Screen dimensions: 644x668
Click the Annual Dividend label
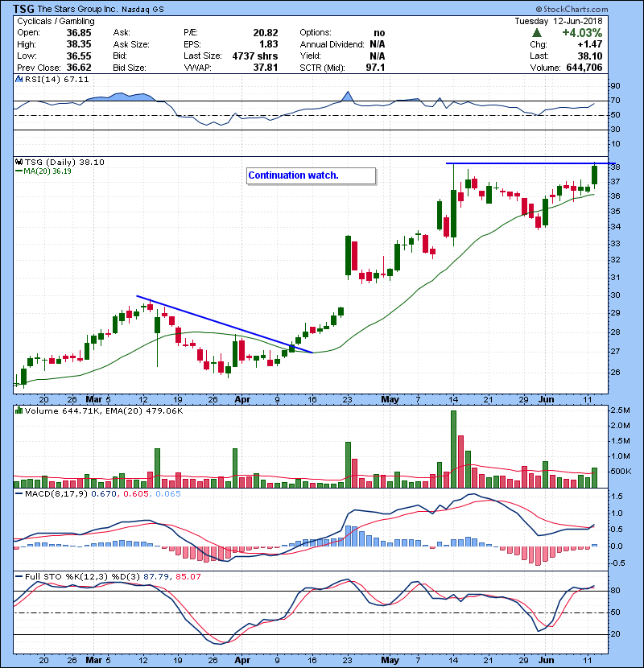click(332, 44)
